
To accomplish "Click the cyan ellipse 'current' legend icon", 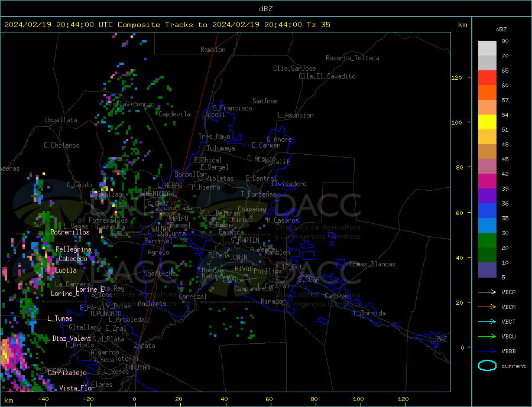I will 487,366.
